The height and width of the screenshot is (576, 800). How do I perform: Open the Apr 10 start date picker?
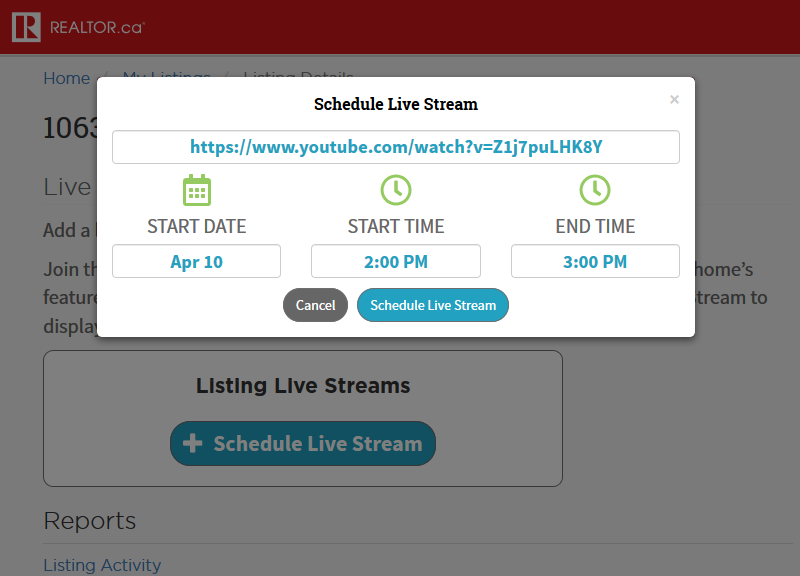(x=196, y=262)
